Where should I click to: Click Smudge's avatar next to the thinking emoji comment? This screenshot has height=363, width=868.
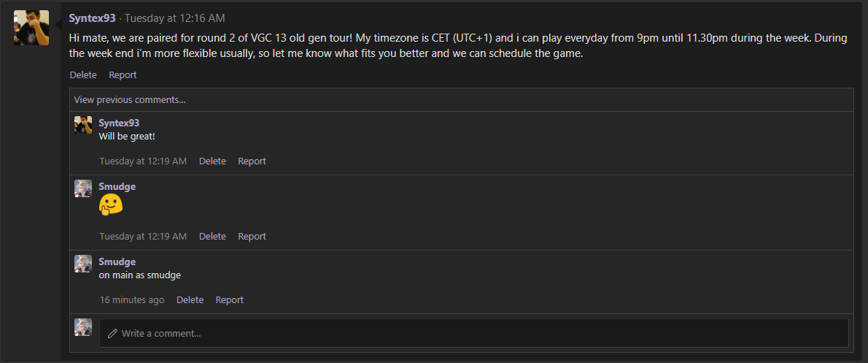(83, 188)
